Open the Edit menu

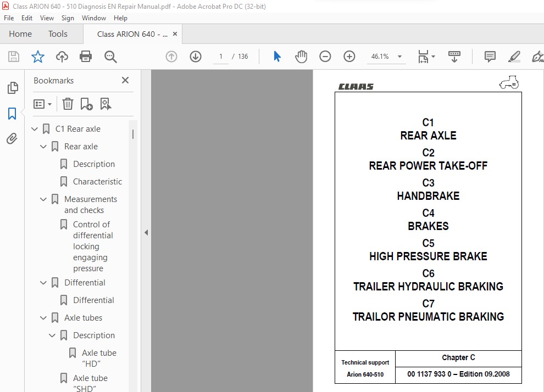click(27, 18)
